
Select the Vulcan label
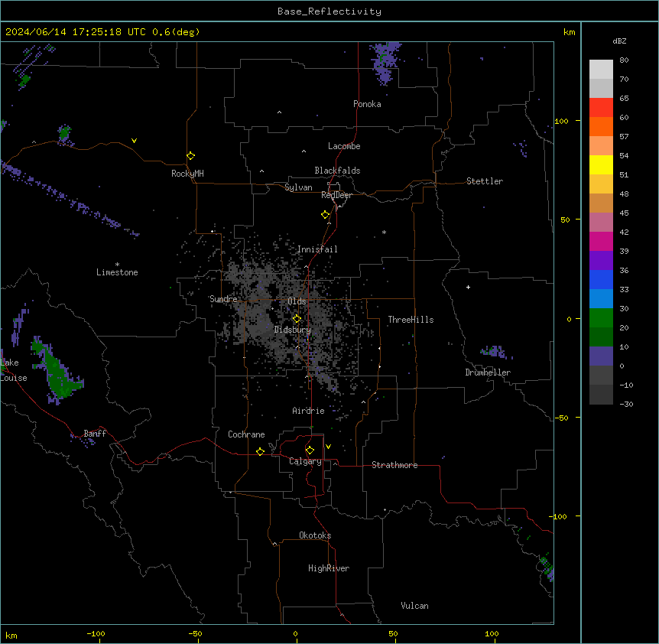(x=415, y=606)
